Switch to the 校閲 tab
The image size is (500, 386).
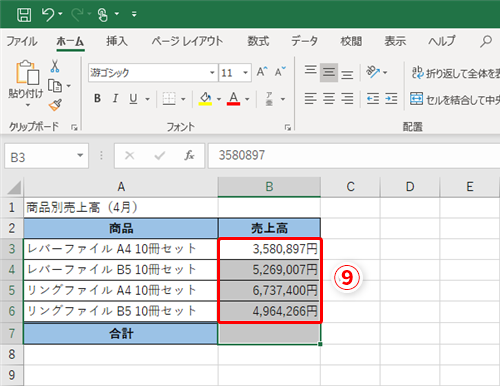351,41
